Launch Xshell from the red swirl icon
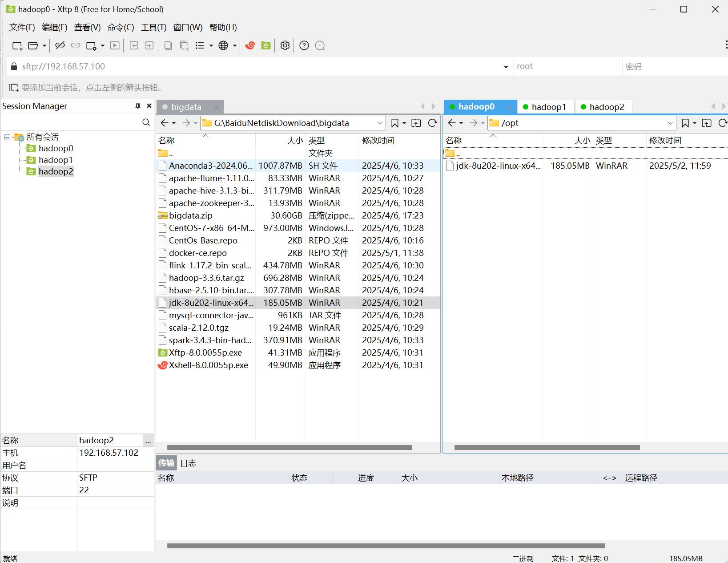 click(x=250, y=45)
